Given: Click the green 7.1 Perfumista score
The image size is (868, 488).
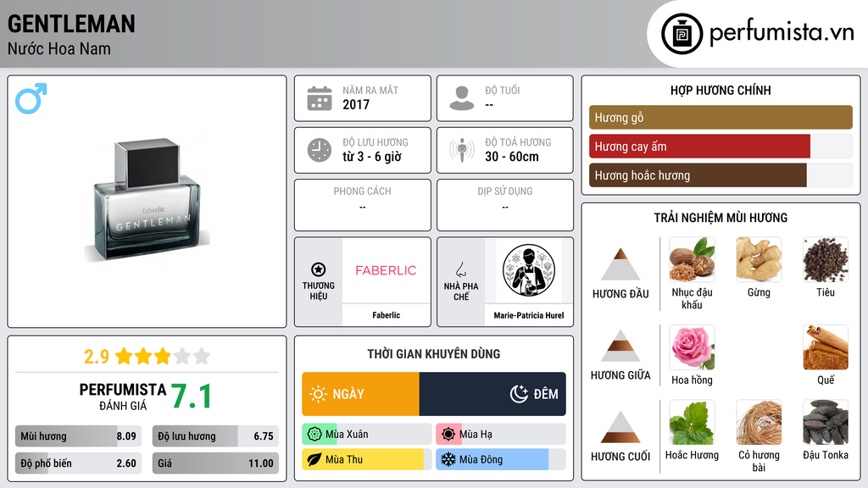Looking at the screenshot, I should click(x=191, y=396).
